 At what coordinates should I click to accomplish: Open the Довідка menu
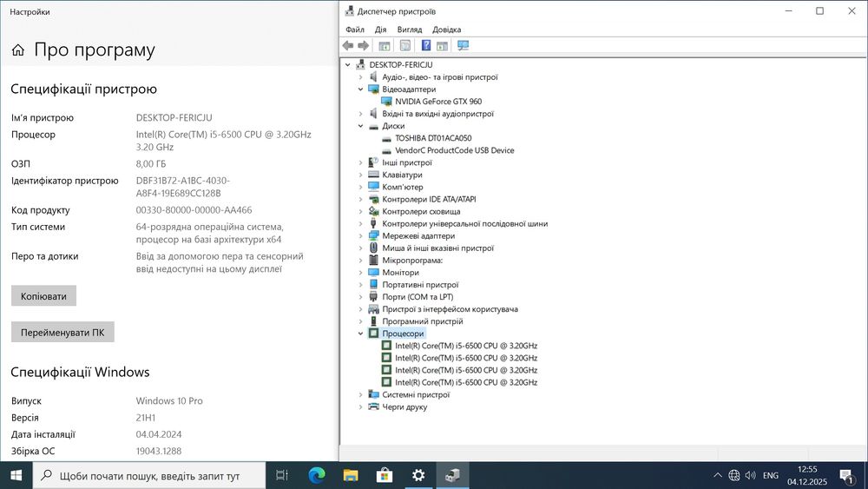[447, 30]
